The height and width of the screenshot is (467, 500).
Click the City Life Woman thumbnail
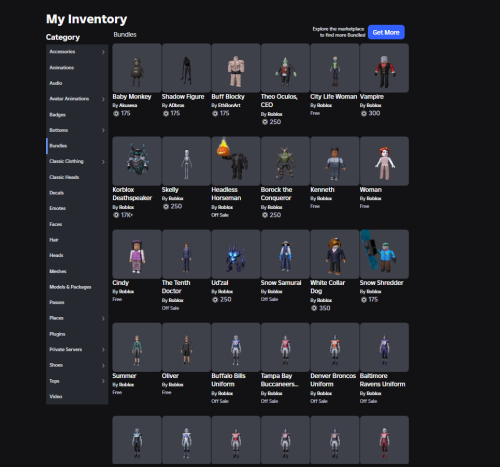point(335,68)
